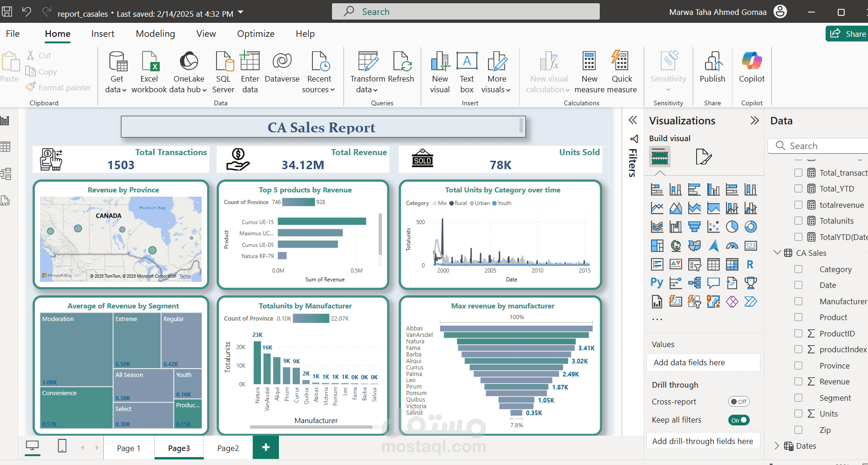868x465 pixels.
Task: Open the File menu
Action: (13, 34)
